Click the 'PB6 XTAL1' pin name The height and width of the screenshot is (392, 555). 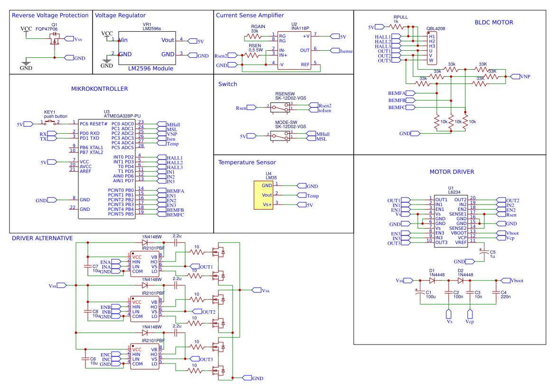pos(91,148)
